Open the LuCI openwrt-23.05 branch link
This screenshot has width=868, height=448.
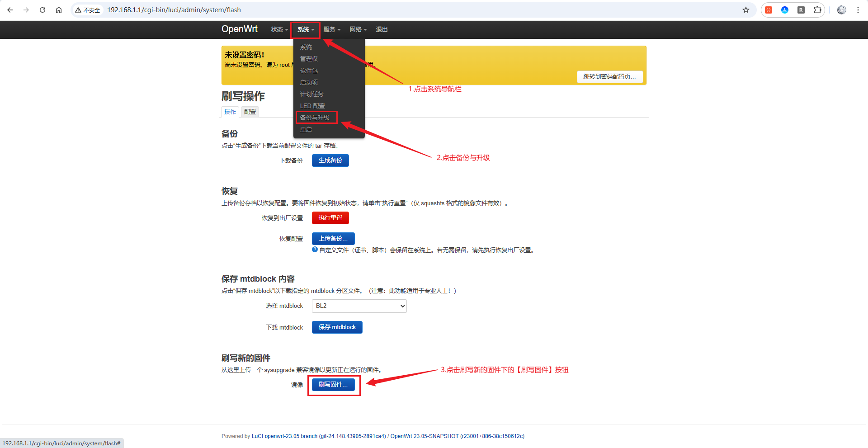click(319, 436)
